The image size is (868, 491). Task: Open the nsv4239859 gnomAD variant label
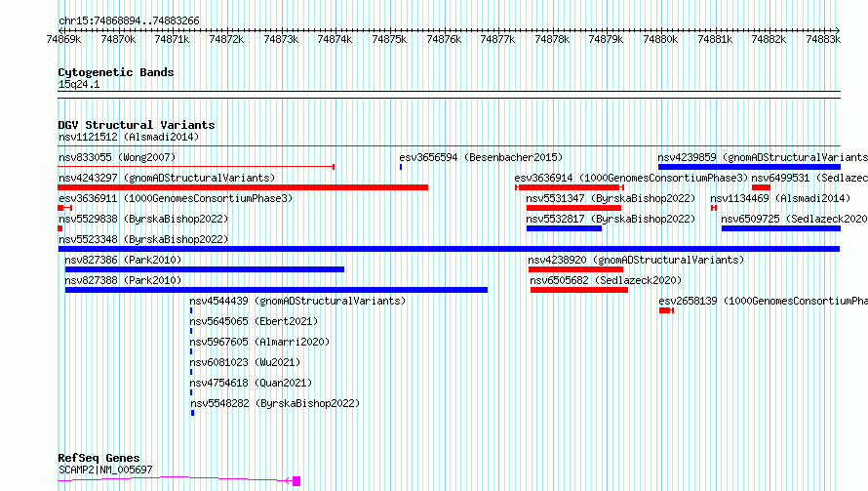coord(763,157)
